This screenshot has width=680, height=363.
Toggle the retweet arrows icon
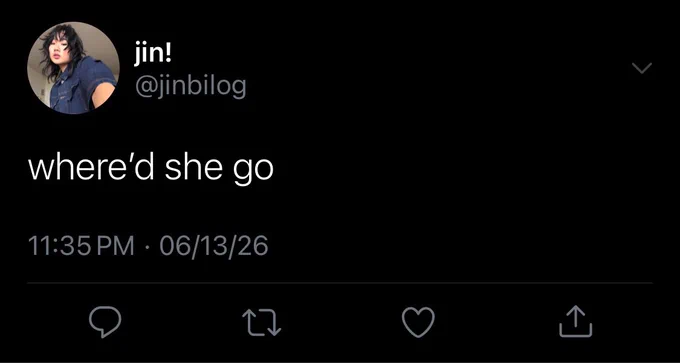click(262, 322)
